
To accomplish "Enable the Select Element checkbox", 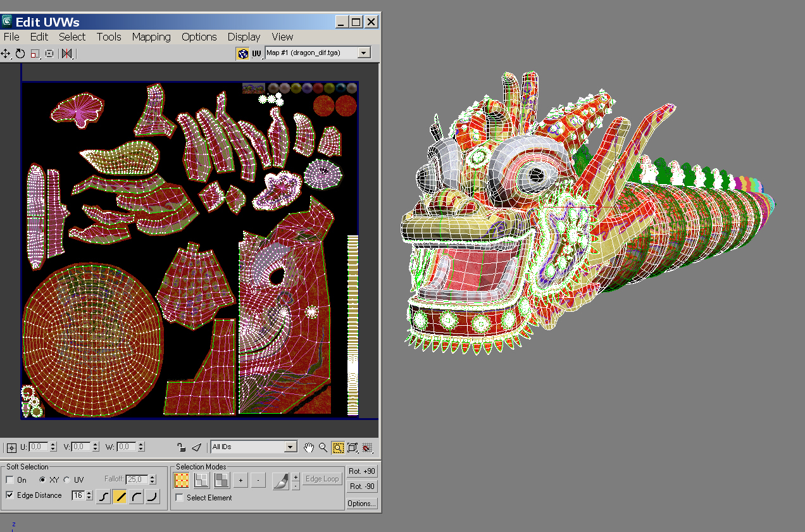I will pyautogui.click(x=180, y=497).
